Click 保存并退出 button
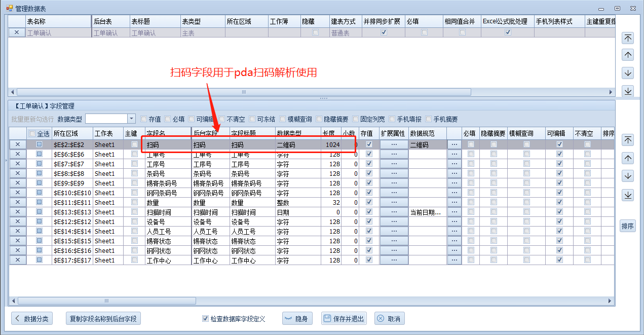Image resolution: width=644 pixels, height=335 pixels. point(344,319)
